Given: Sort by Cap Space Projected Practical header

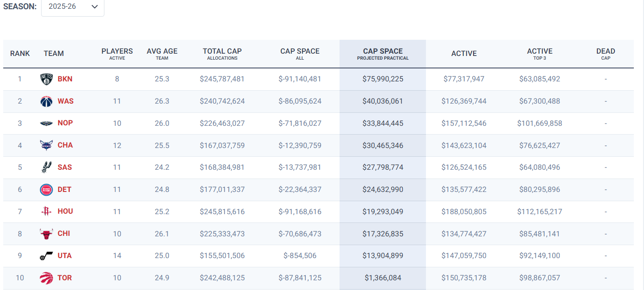Looking at the screenshot, I should (383, 54).
